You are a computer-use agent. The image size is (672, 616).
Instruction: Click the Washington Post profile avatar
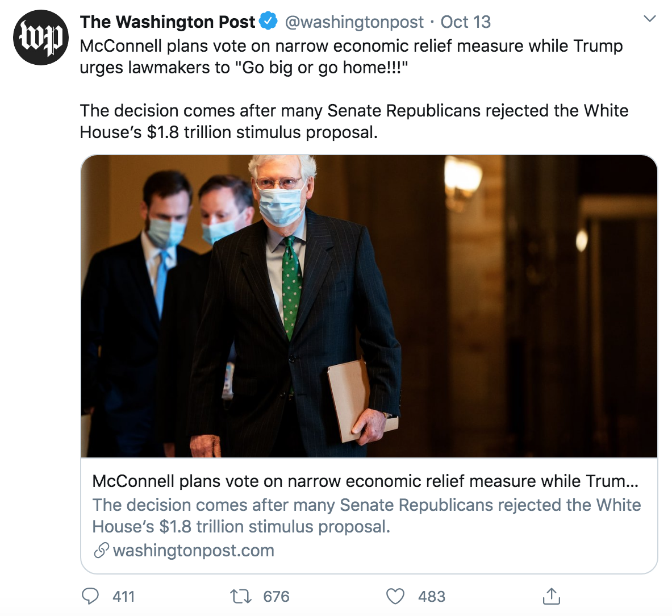[x=40, y=38]
